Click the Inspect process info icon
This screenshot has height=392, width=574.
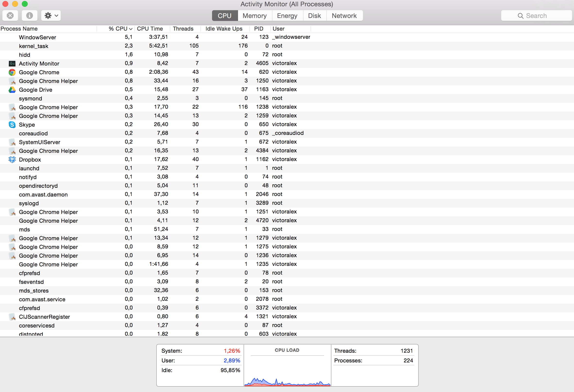(29, 16)
